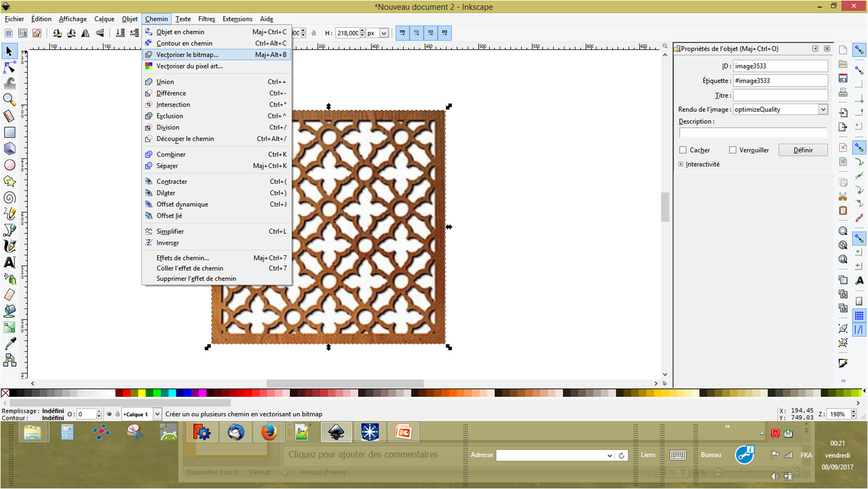The width and height of the screenshot is (868, 489).
Task: Choose Union from Chemin menu
Action: click(x=216, y=82)
